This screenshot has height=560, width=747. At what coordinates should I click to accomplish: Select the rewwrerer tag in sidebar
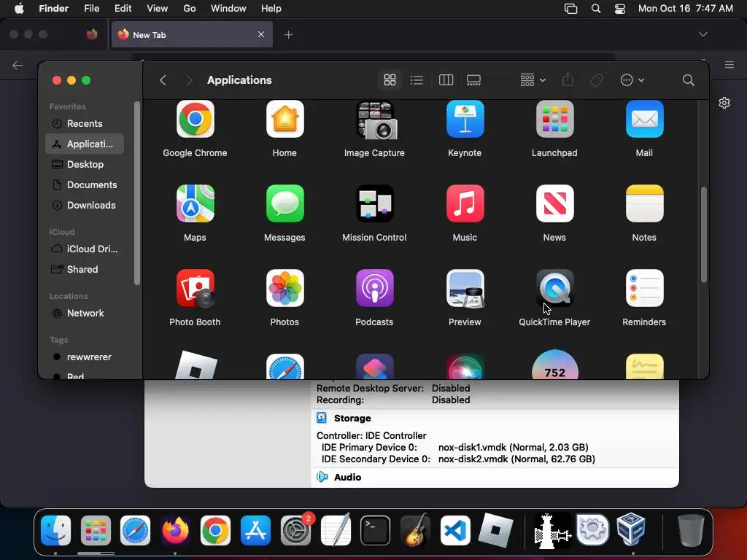coord(85,357)
